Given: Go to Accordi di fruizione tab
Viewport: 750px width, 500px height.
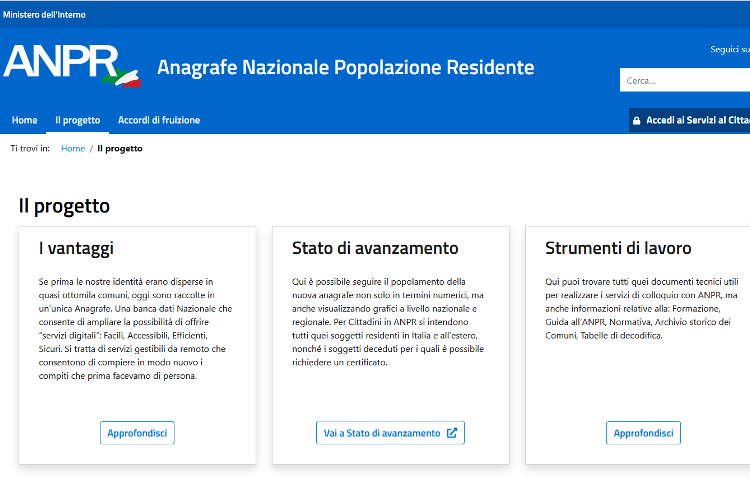Looking at the screenshot, I should (x=159, y=120).
